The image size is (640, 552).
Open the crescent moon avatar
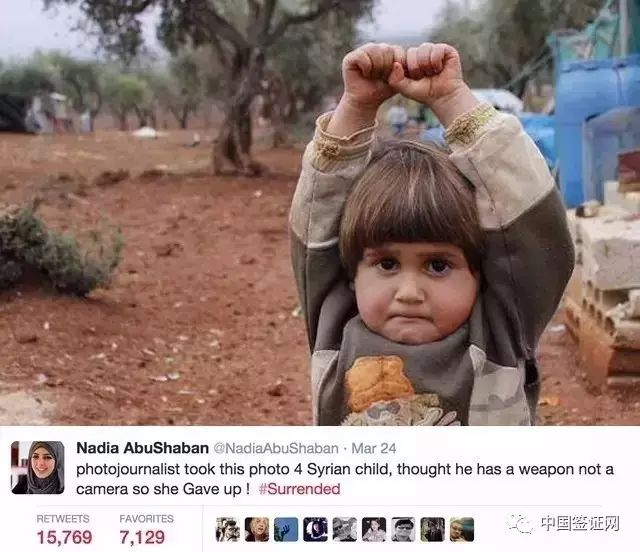coord(316,530)
